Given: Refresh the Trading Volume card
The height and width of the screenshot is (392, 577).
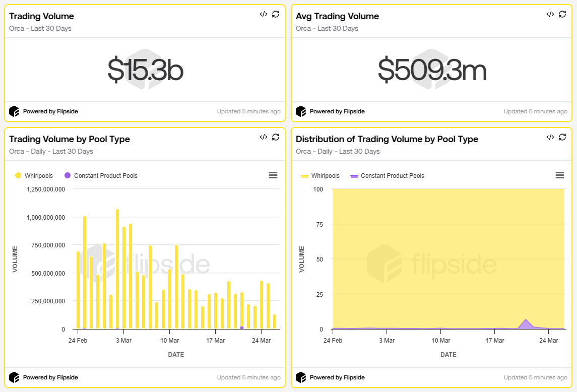Looking at the screenshot, I should (275, 14).
